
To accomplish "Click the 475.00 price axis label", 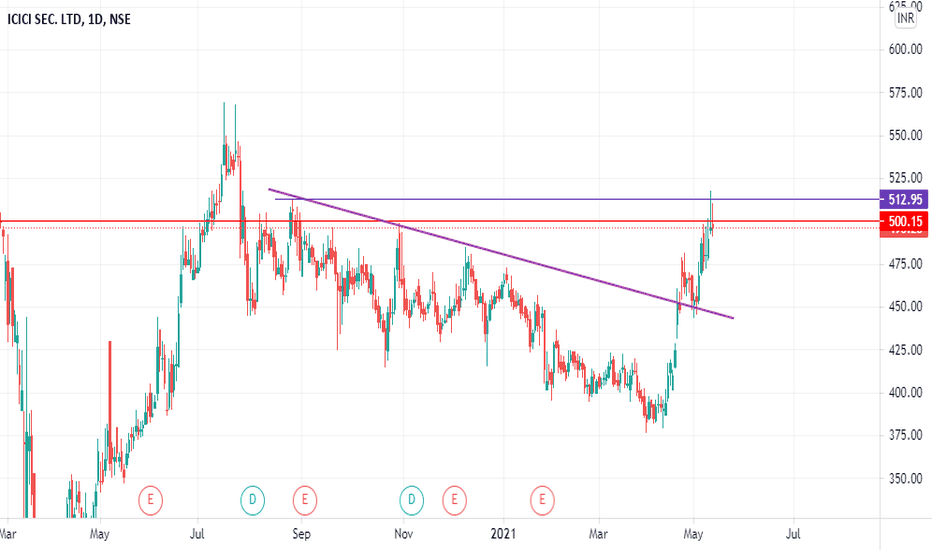I will (905, 264).
